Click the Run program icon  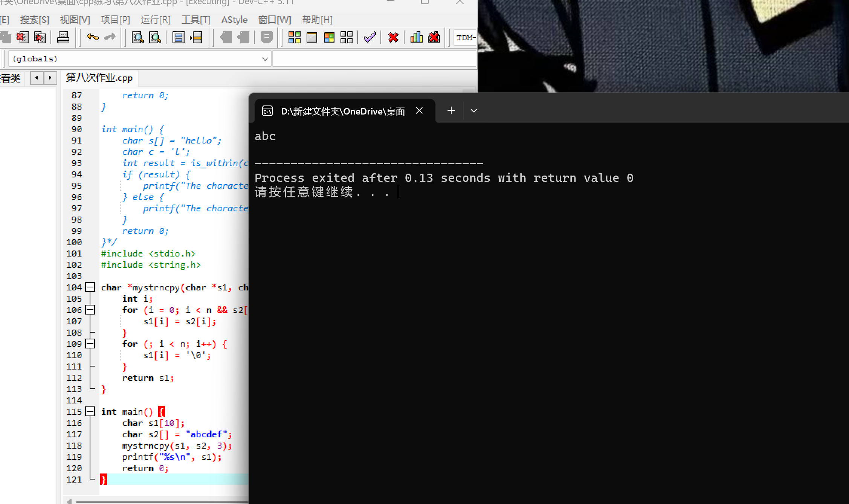(x=312, y=37)
